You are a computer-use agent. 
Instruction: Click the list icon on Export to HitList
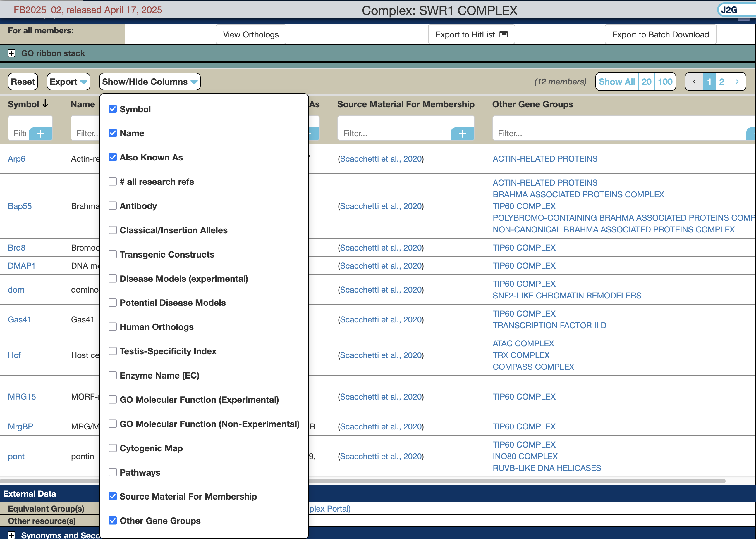pyautogui.click(x=504, y=34)
